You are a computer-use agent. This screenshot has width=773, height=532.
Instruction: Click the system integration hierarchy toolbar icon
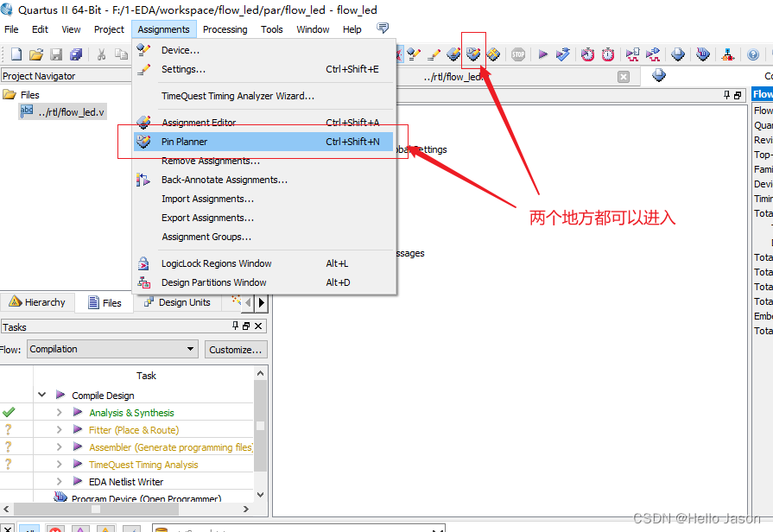pyautogui.click(x=728, y=54)
